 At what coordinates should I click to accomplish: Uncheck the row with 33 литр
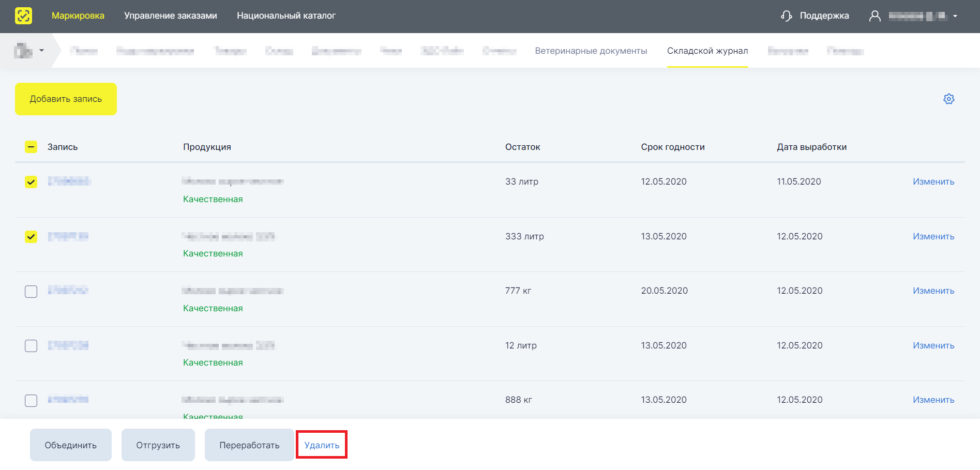(31, 182)
